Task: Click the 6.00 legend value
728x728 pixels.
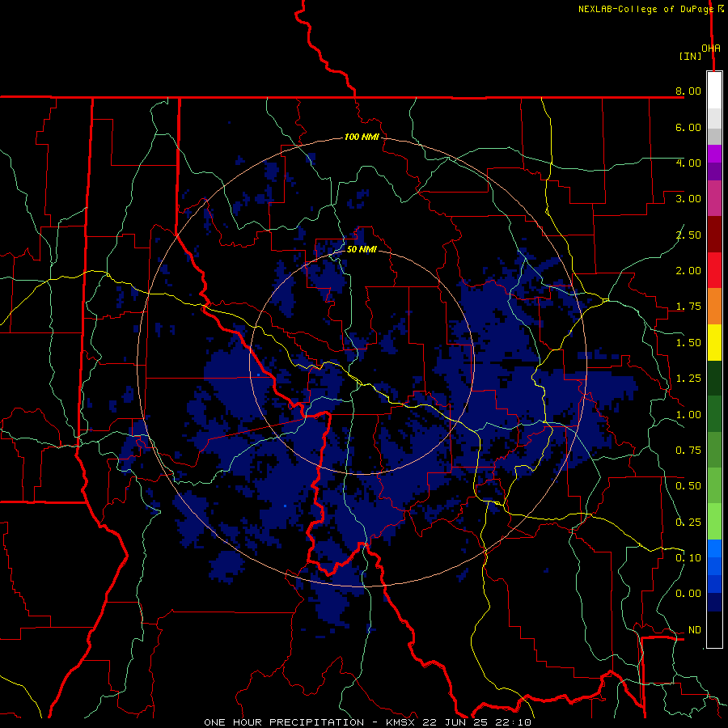Action: [x=688, y=127]
